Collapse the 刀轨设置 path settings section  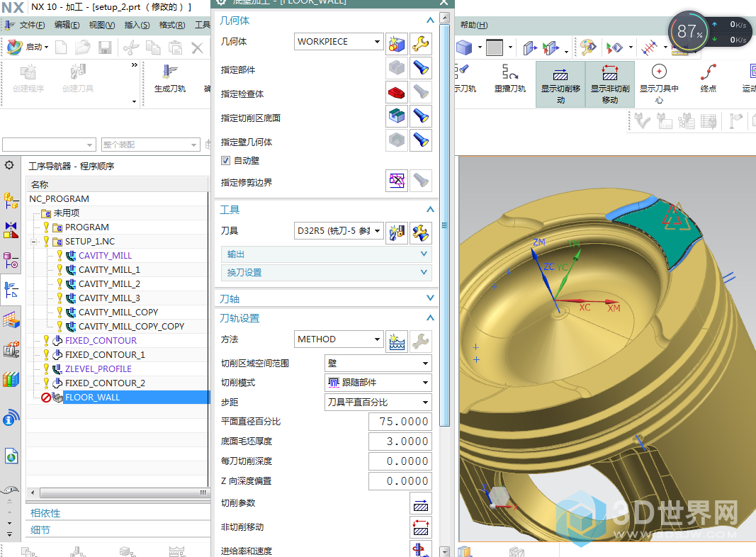click(430, 317)
